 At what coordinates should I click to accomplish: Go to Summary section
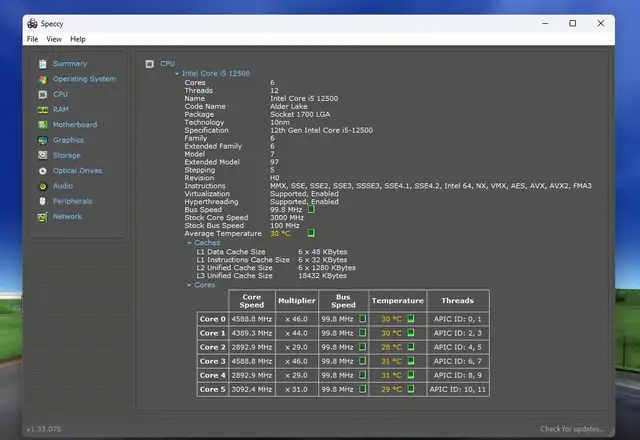[70, 64]
